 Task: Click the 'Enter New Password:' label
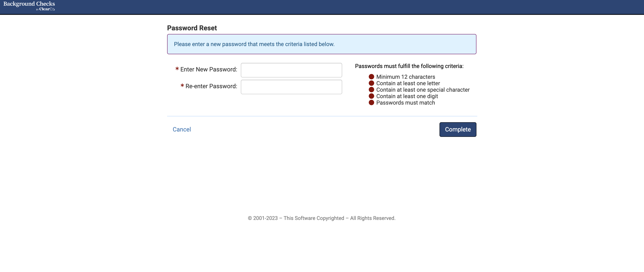pos(209,69)
